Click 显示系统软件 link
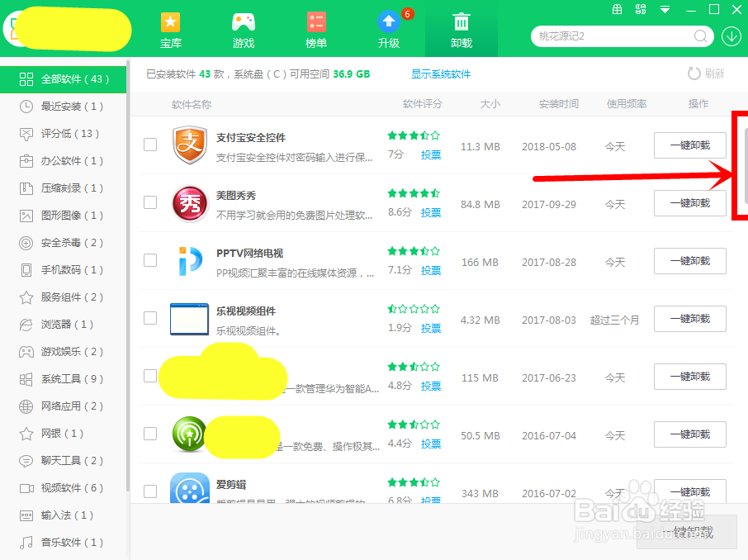 coord(441,74)
